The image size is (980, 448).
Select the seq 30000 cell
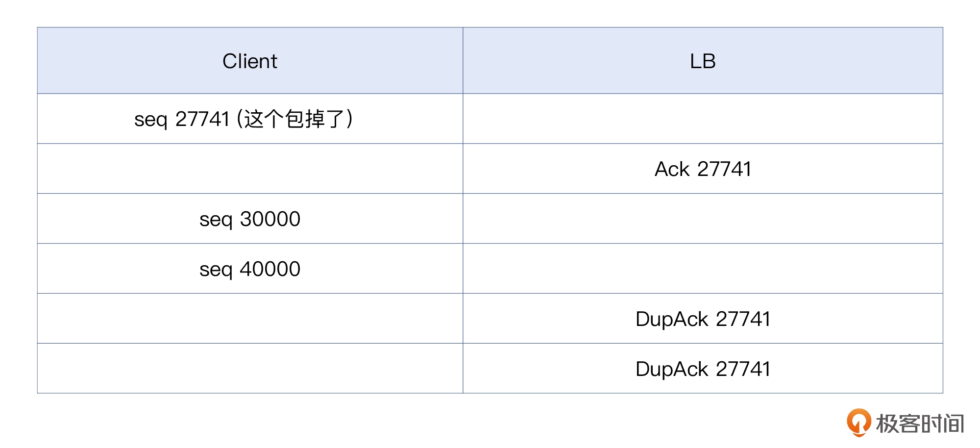250,219
